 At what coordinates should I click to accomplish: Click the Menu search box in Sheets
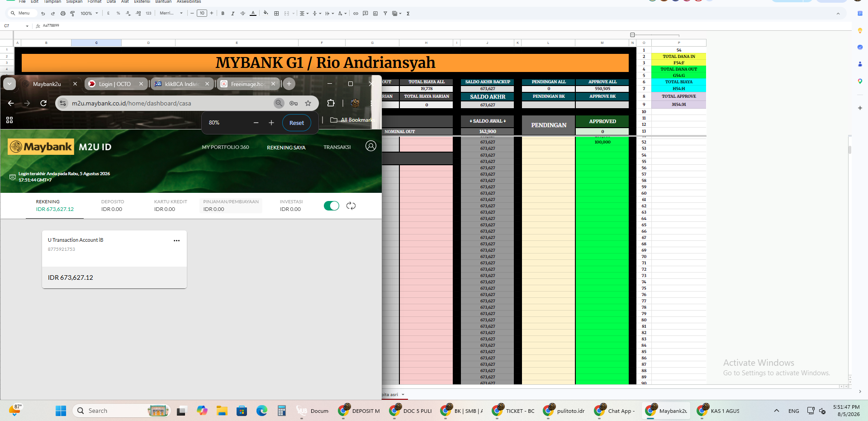(x=23, y=14)
